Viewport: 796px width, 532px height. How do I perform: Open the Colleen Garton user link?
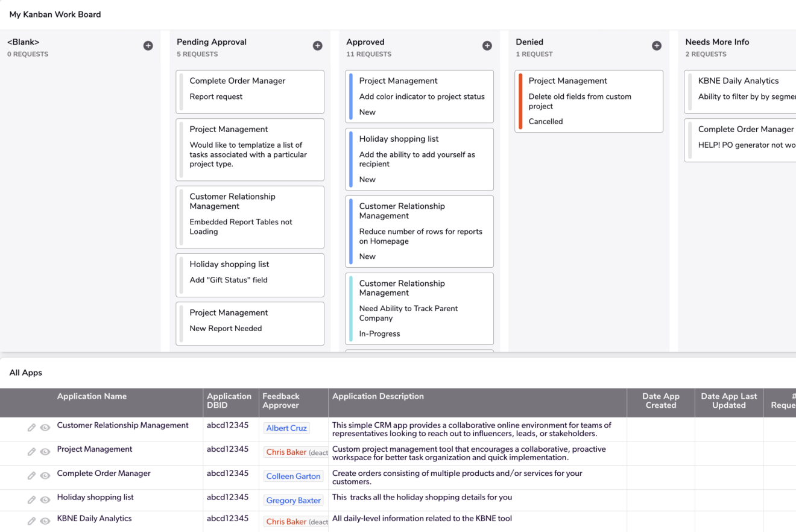(x=293, y=477)
